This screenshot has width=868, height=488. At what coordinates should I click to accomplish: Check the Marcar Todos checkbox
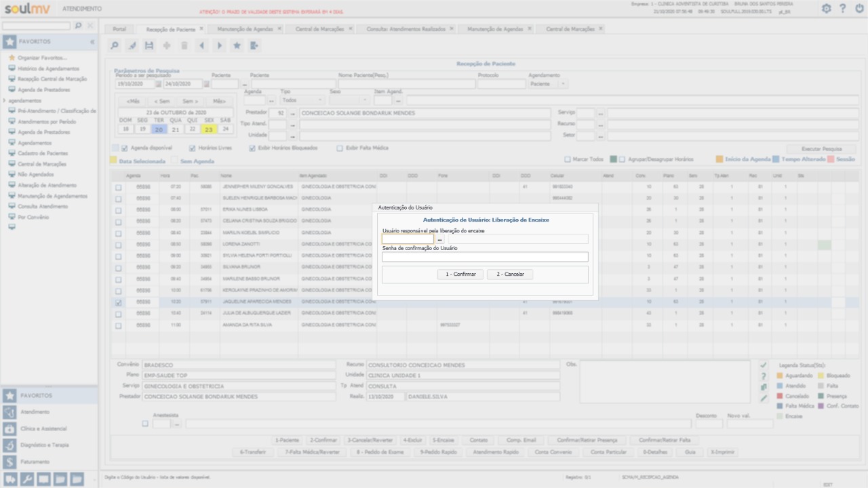tap(568, 159)
